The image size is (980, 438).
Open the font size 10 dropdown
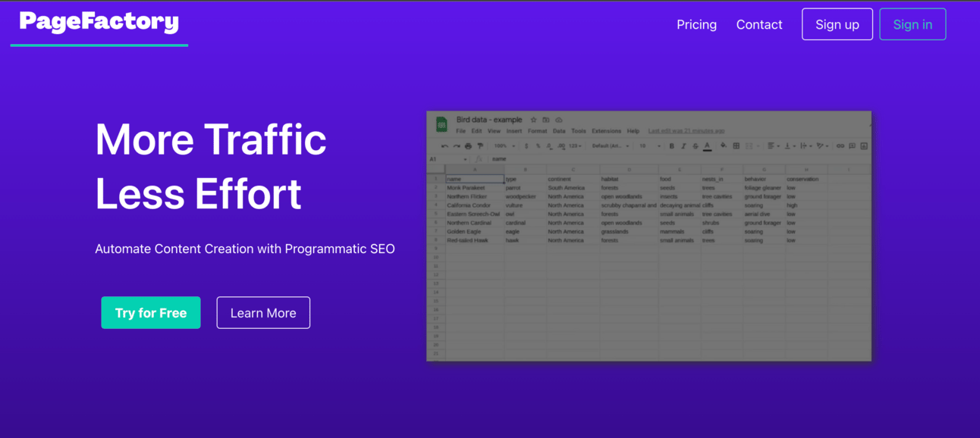pos(649,146)
